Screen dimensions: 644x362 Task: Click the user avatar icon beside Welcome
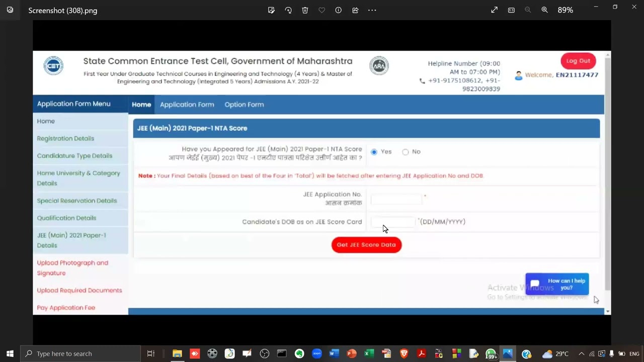pos(519,75)
